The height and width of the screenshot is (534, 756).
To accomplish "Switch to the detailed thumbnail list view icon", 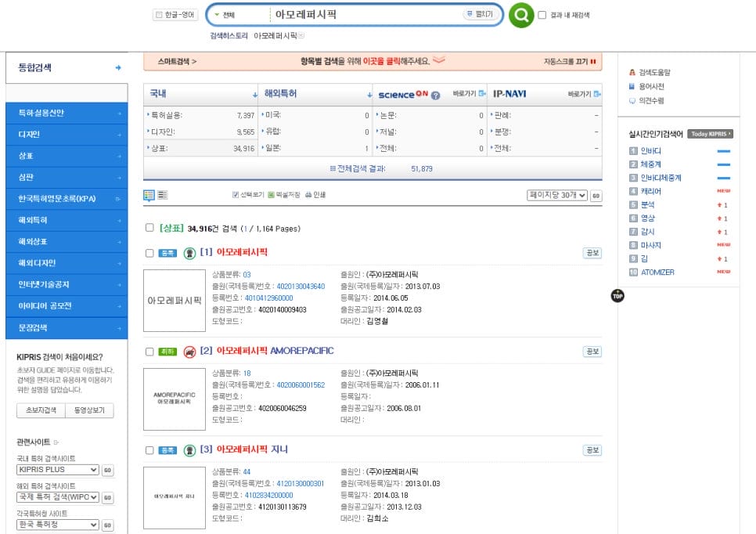I will [149, 195].
